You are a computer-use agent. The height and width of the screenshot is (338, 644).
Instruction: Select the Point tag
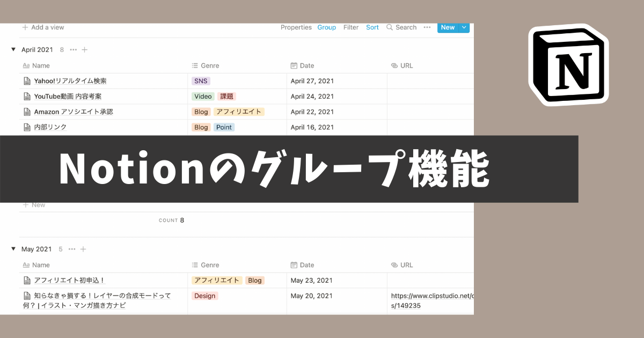[224, 127]
